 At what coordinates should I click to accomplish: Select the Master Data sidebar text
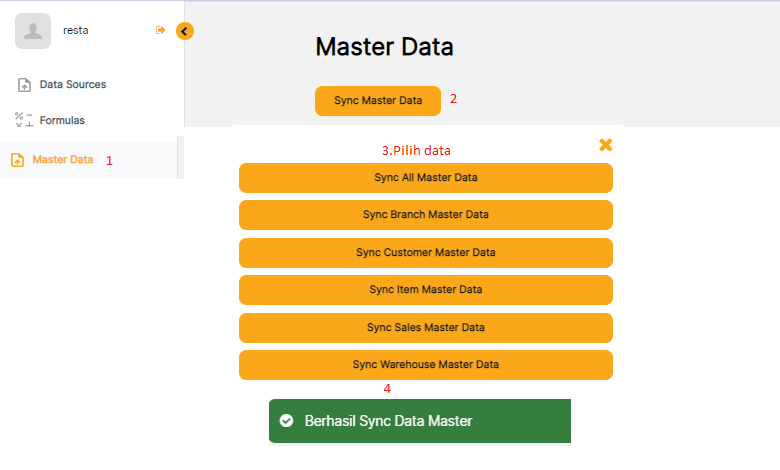[62, 160]
